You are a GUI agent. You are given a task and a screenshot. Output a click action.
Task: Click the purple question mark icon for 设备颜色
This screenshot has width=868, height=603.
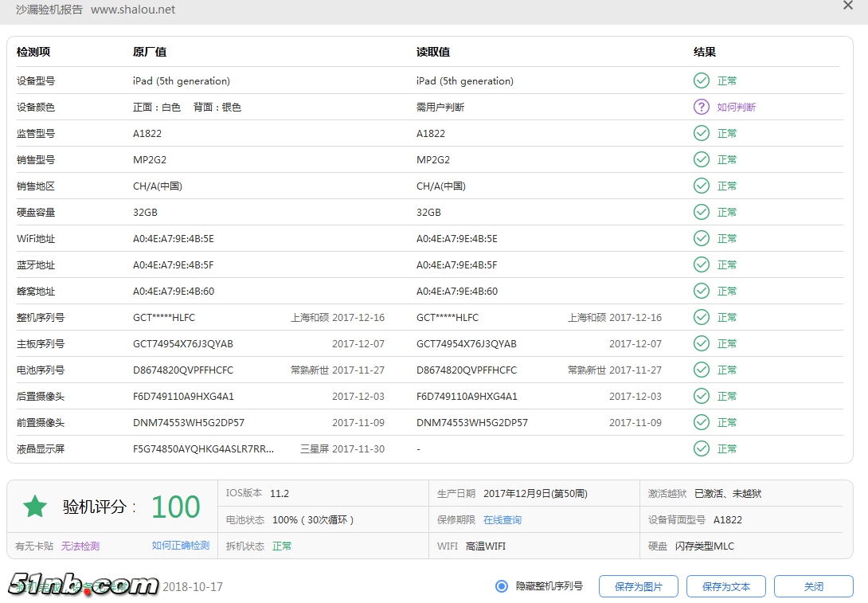point(701,107)
